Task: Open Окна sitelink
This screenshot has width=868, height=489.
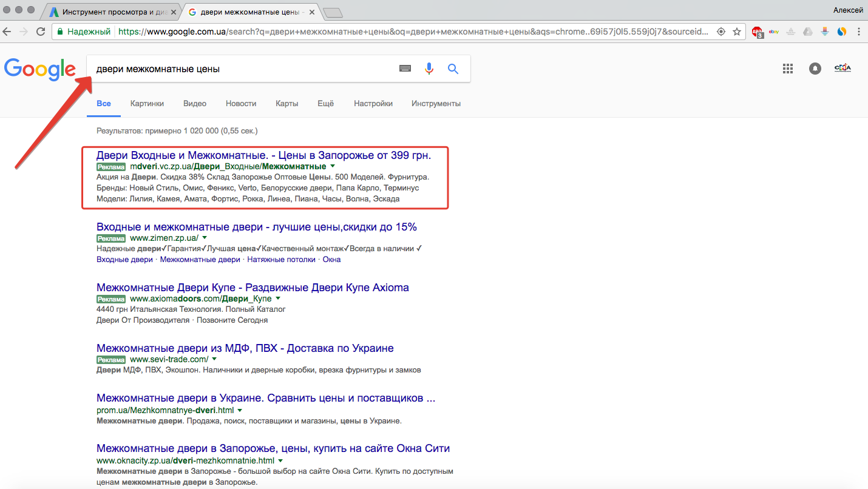Action: [x=331, y=260]
